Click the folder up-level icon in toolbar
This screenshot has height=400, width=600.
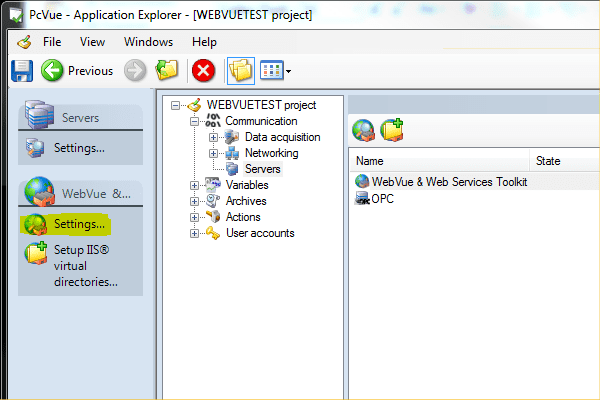(x=167, y=71)
